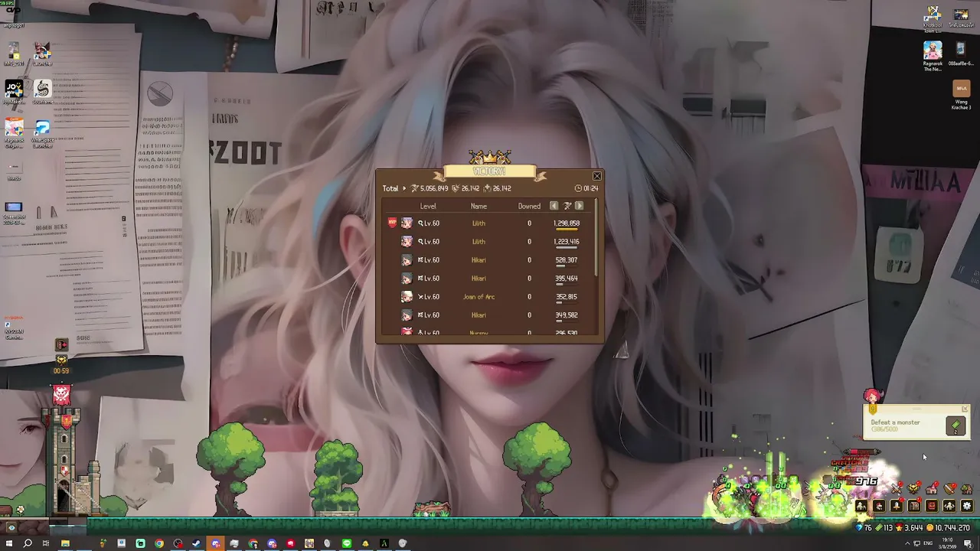Viewport: 980px width, 551px height.
Task: Open the red book icon
Action: [x=932, y=506]
